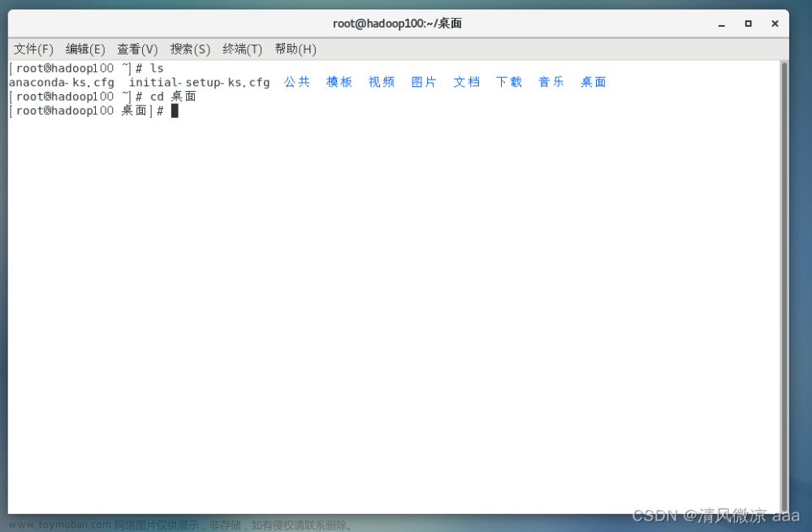Screen dimensions: 812x532
Task: Close the terminal window
Action: click(x=775, y=24)
